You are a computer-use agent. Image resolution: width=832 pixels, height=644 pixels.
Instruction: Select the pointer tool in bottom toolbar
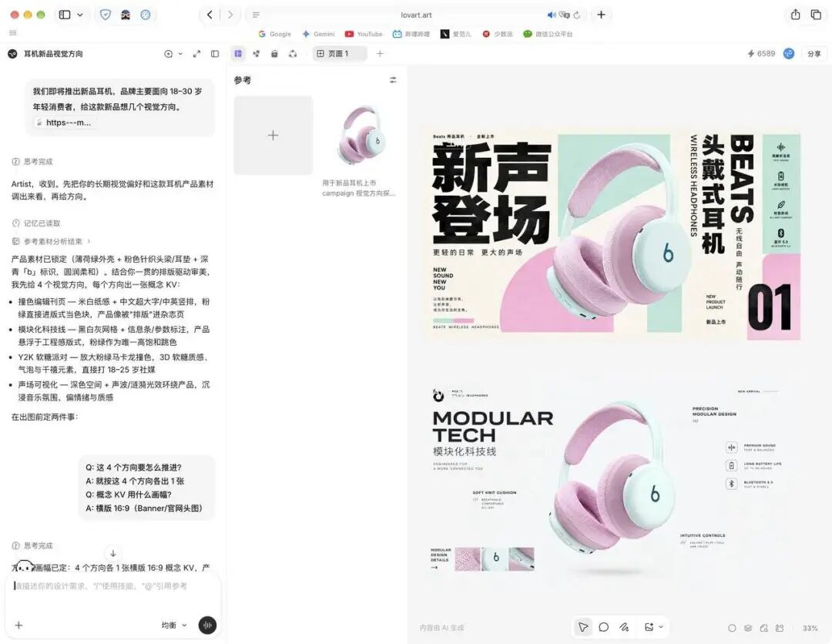click(x=583, y=627)
